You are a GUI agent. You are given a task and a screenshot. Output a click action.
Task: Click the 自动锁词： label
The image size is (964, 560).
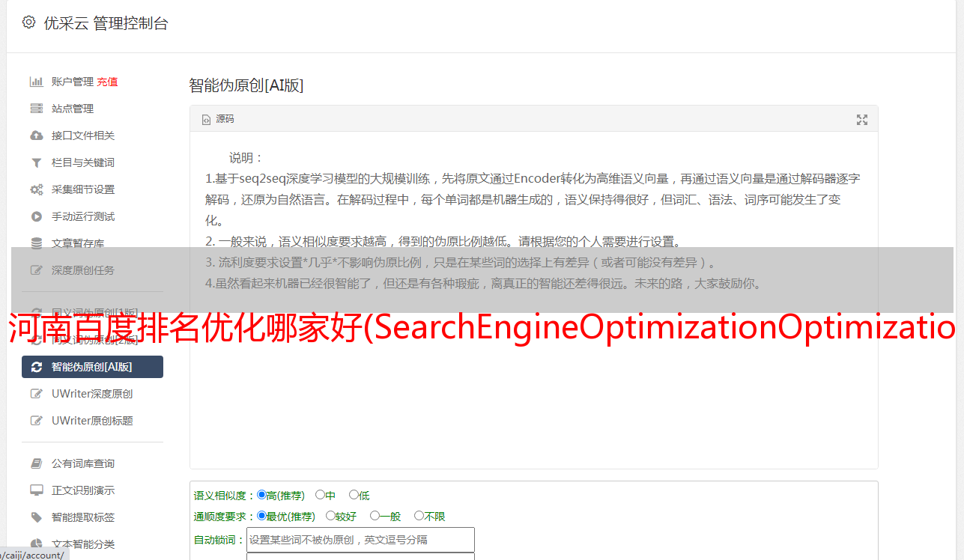point(219,540)
